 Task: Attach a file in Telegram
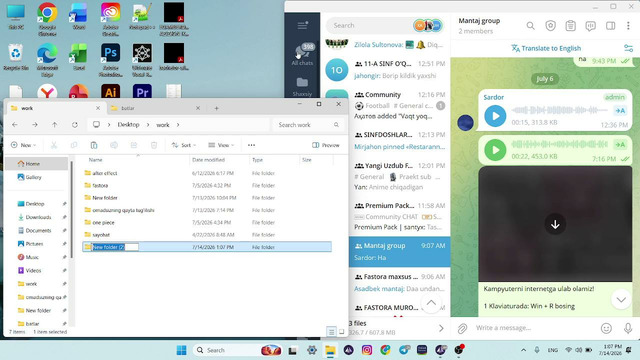click(x=462, y=328)
